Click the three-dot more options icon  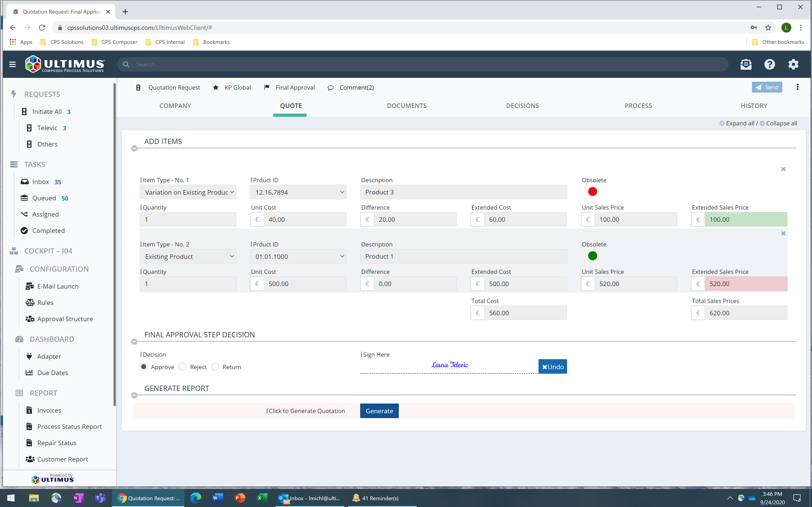pyautogui.click(x=797, y=87)
